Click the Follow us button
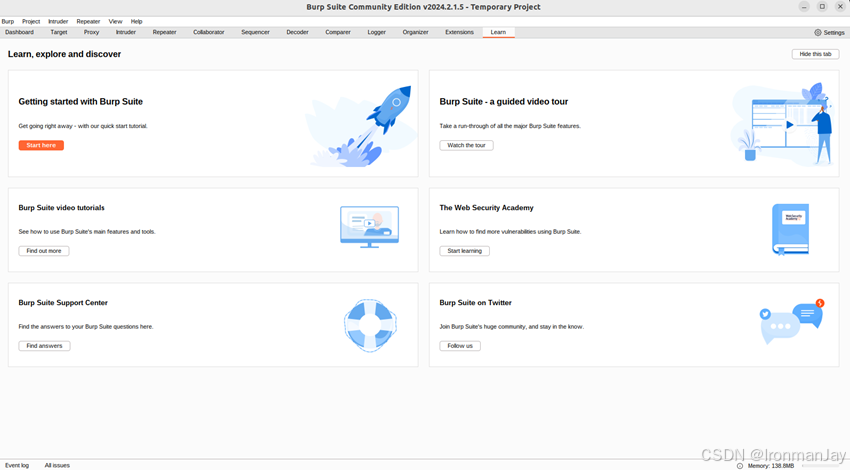This screenshot has width=850, height=470. point(460,346)
